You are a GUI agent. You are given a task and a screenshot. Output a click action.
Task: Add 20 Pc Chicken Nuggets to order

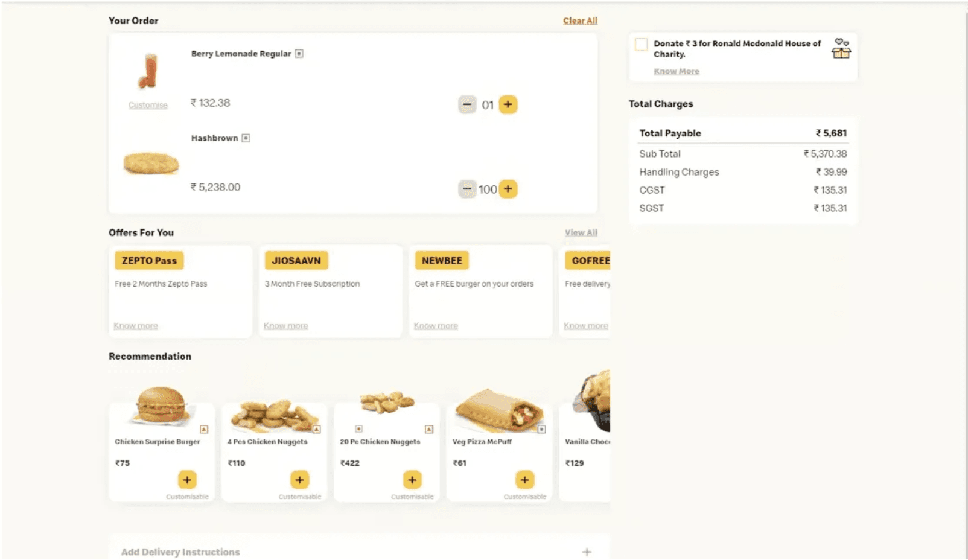pos(412,480)
